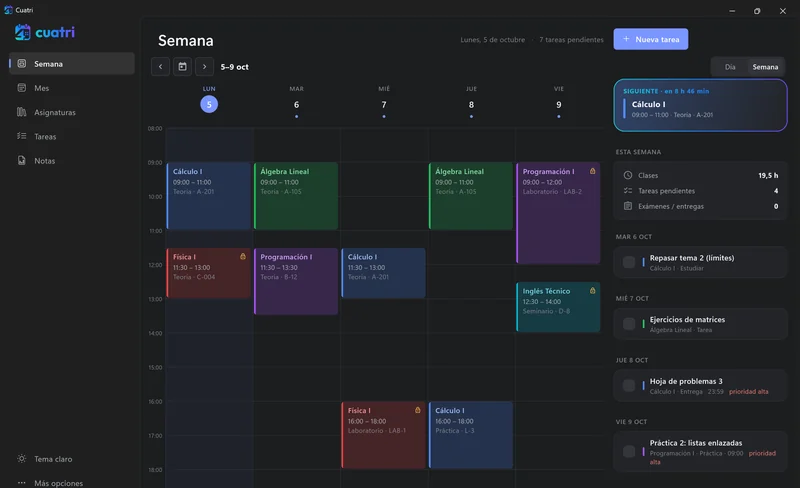Screen dimensions: 800x488
Task: Complete Práctica 2: listas enlazadas checkbox
Action: click(x=629, y=451)
